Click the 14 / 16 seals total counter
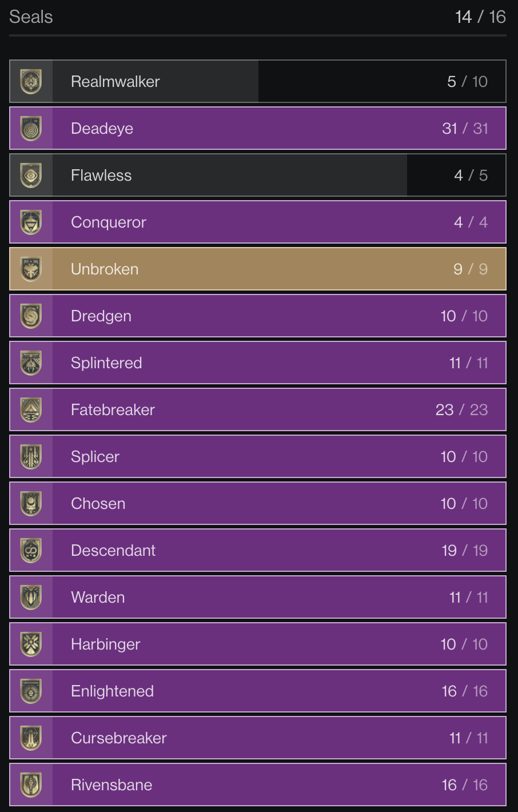 [480, 17]
